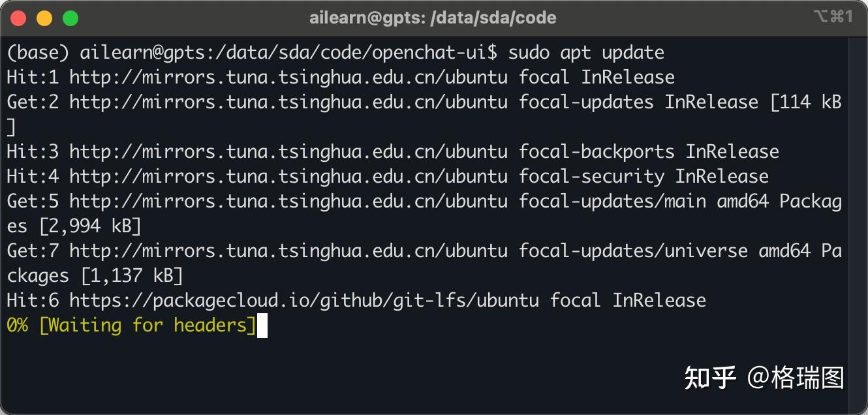The width and height of the screenshot is (868, 415).
Task: Click the white terminal cursor block
Action: coord(263,325)
